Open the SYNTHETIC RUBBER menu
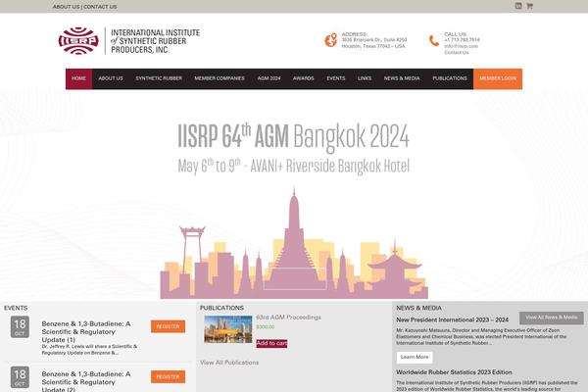The height and width of the screenshot is (392, 588). 159,78
